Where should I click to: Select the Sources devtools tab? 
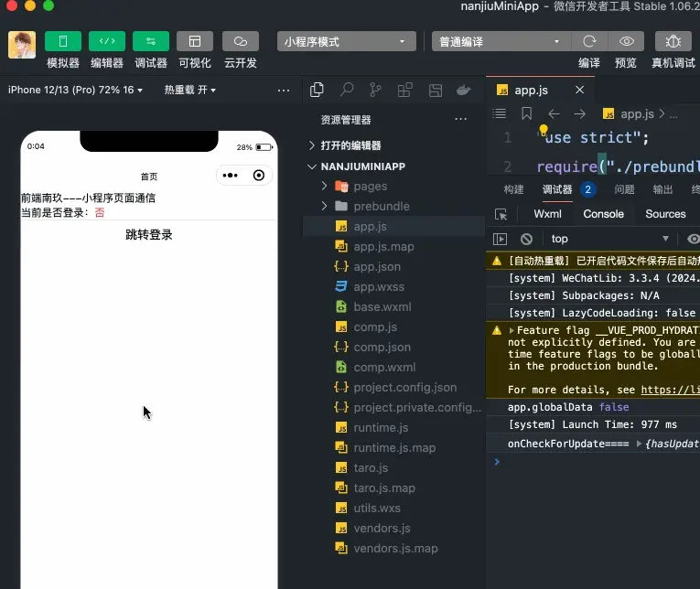coord(665,214)
